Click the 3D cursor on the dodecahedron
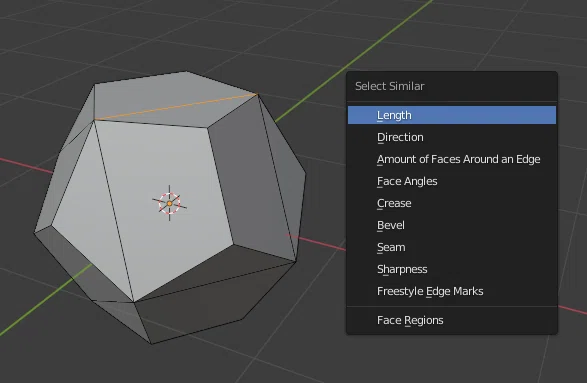Image resolution: width=587 pixels, height=383 pixels. pos(170,203)
